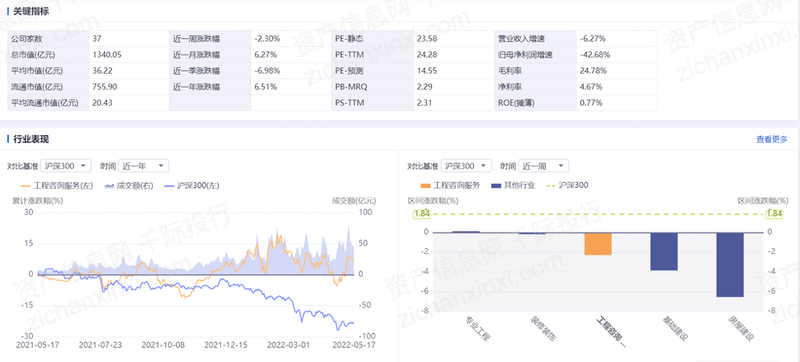Screen dimensions: 800x362
Task: Open left chart 对比基准 沪深300 dropdown
Action: coord(66,165)
